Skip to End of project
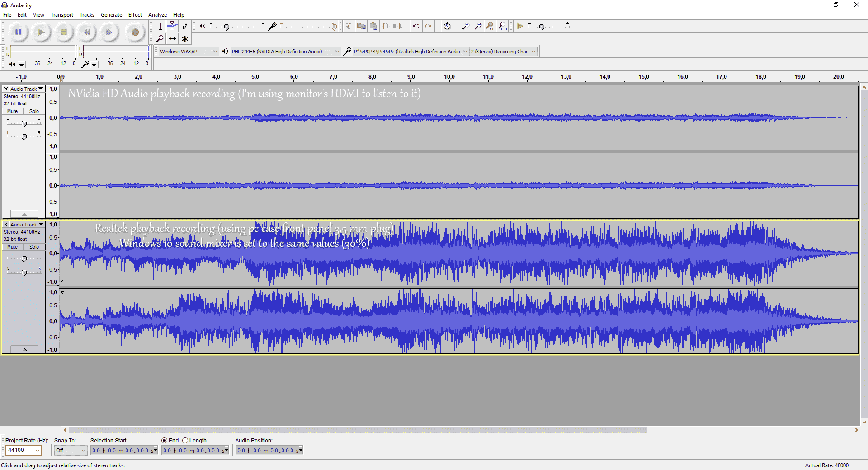Image resolution: width=868 pixels, height=470 pixels. click(x=109, y=32)
